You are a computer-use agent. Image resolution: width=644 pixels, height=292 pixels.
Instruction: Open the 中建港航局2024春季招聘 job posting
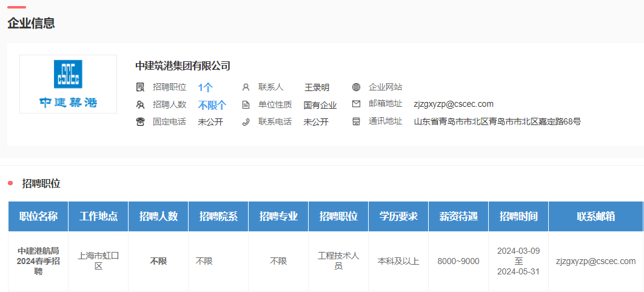pyautogui.click(x=38, y=261)
